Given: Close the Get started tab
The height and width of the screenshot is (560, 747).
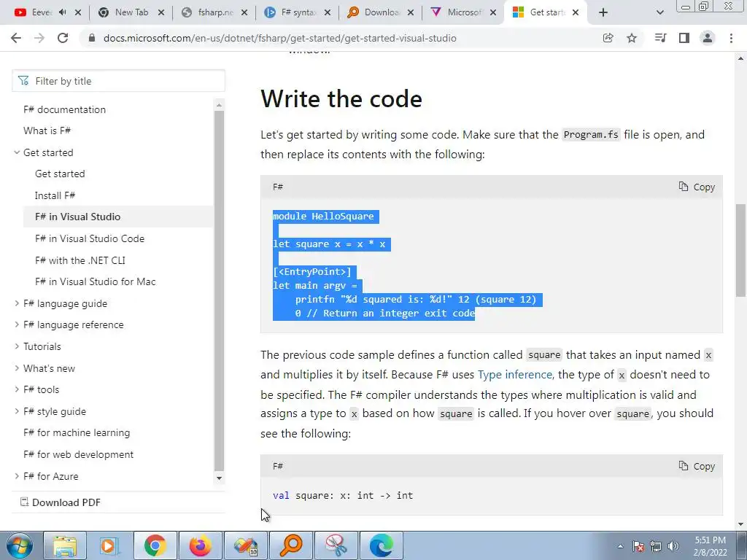Looking at the screenshot, I should (x=576, y=12).
